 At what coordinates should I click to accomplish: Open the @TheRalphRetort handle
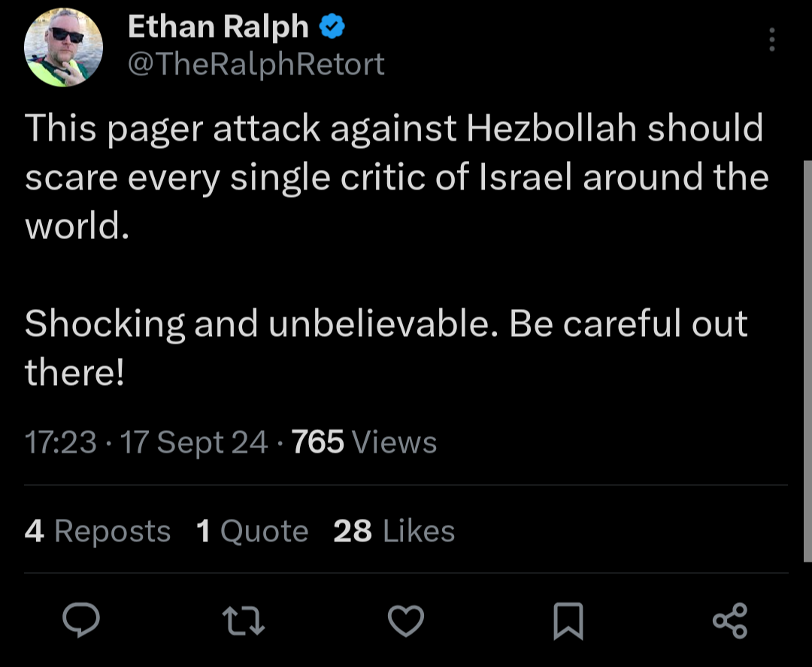256,64
